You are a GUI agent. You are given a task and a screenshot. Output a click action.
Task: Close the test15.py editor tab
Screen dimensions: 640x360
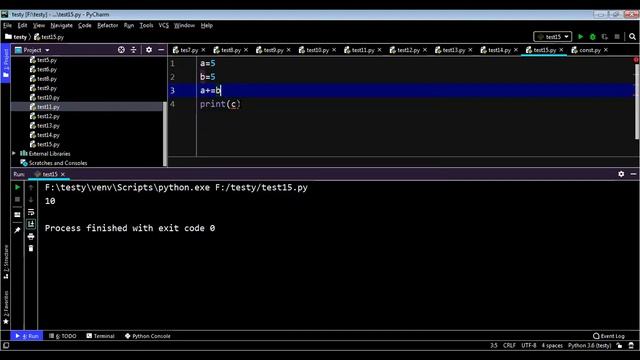point(561,50)
